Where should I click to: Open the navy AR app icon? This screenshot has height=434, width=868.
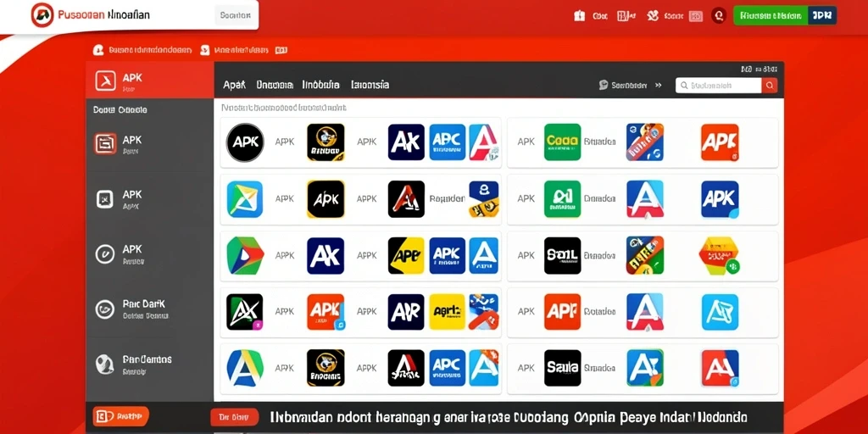pos(406,312)
